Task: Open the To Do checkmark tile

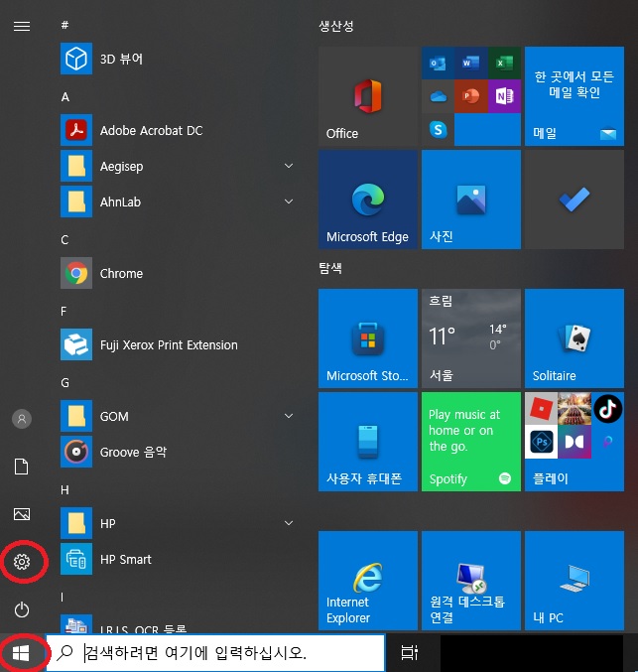Action: 574,200
